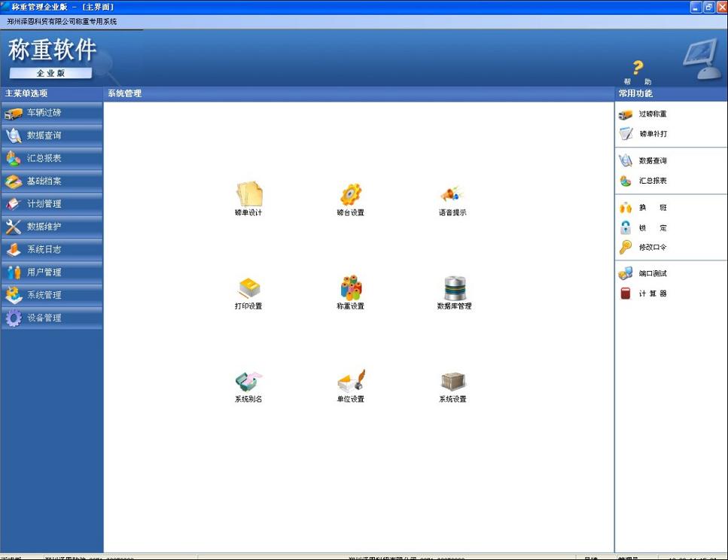
Task: Open the 系统别名 icon
Action: point(248,382)
